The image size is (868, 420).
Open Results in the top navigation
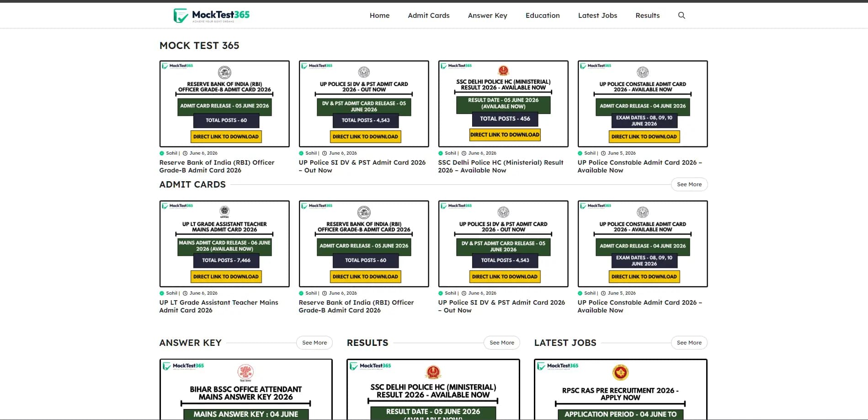647,16
